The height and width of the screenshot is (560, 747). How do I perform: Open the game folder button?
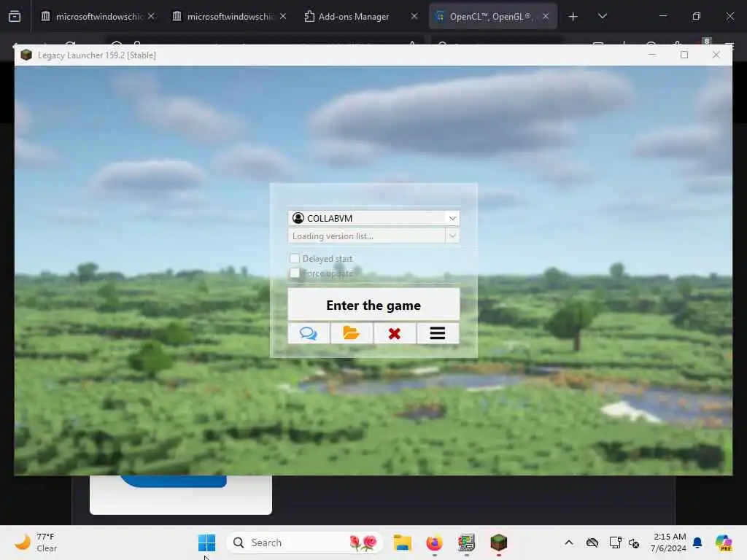tap(352, 333)
